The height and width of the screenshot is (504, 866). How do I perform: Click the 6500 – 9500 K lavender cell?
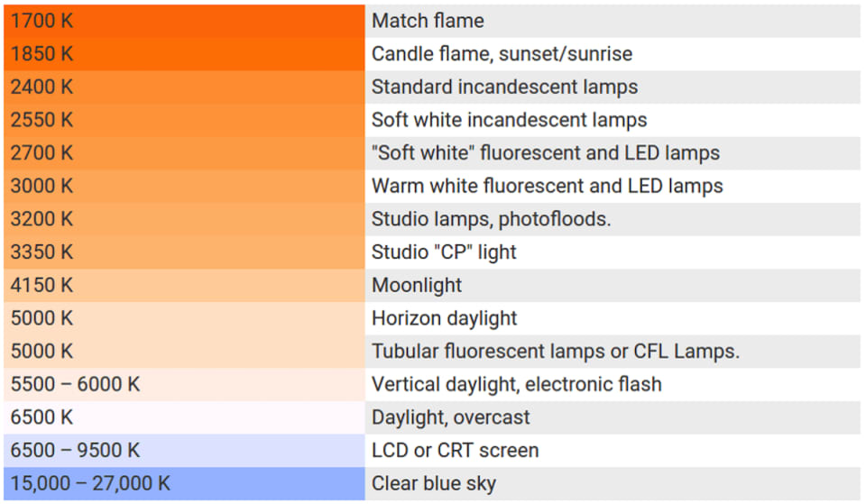[x=184, y=451]
